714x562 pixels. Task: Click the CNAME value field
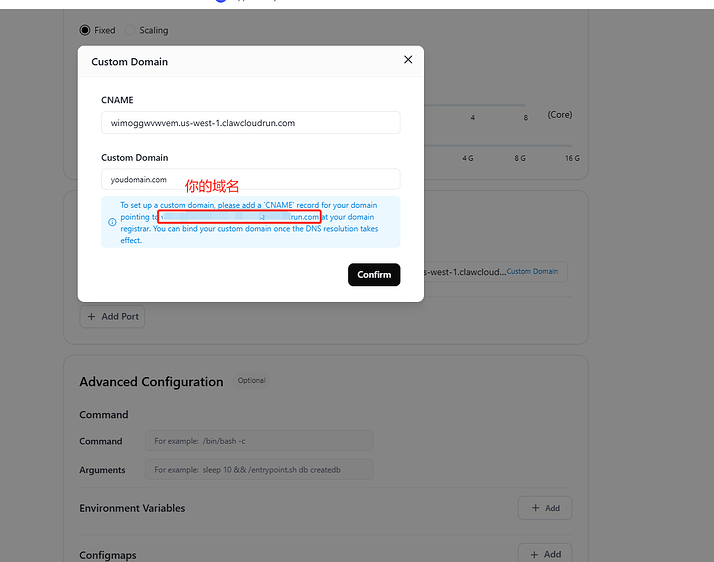[x=250, y=123]
